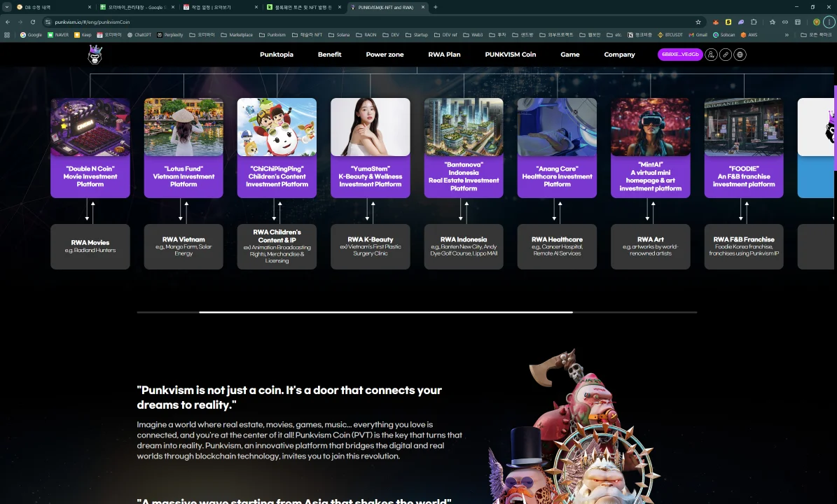Click the chain link icon in header
The image size is (837, 504).
click(726, 55)
